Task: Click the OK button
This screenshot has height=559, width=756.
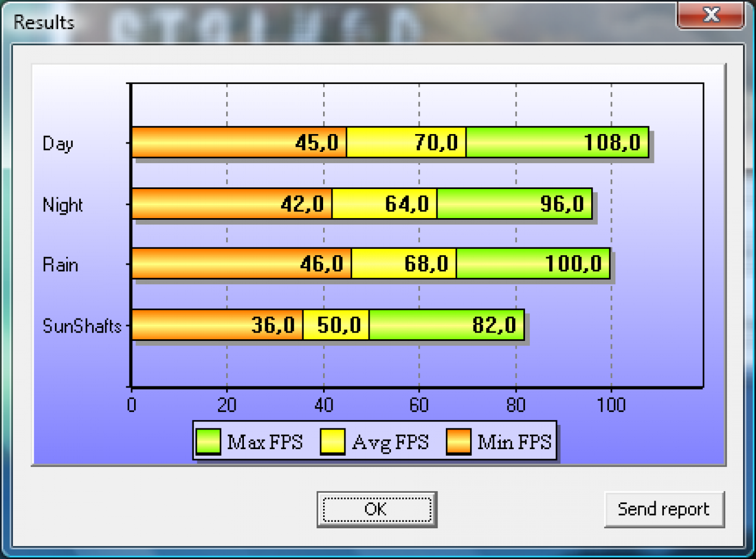Action: tap(376, 509)
